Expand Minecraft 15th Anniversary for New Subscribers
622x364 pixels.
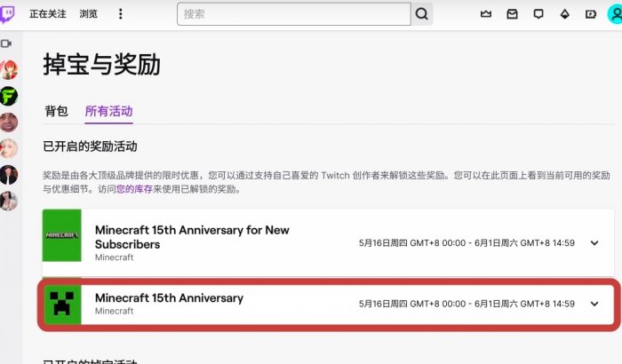pyautogui.click(x=594, y=242)
